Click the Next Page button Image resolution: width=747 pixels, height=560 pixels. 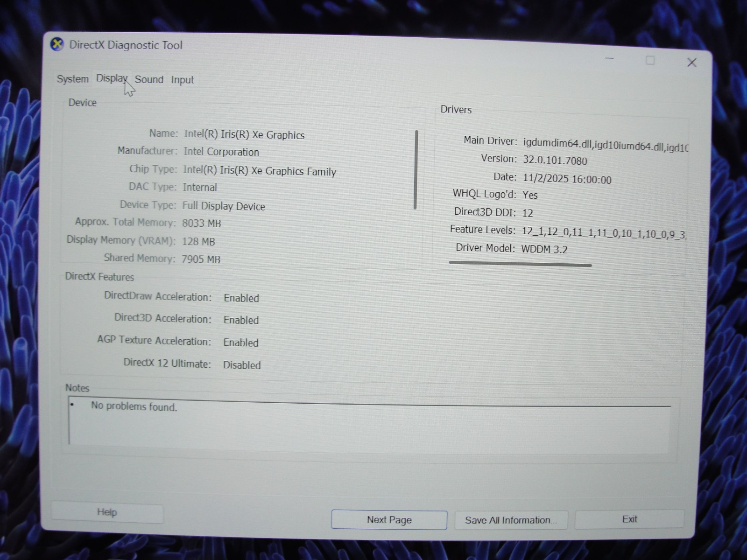point(389,520)
